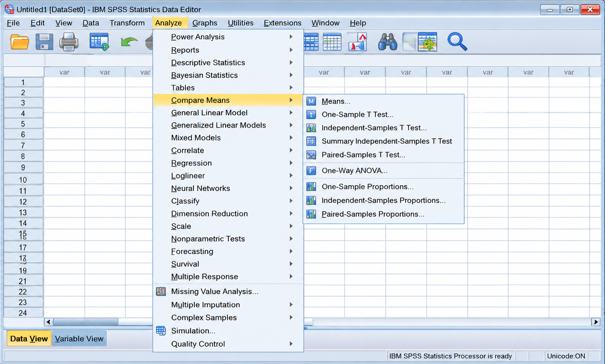Expand the General Linear Model submenu
Screen dimensions: 605x364
tap(291, 113)
